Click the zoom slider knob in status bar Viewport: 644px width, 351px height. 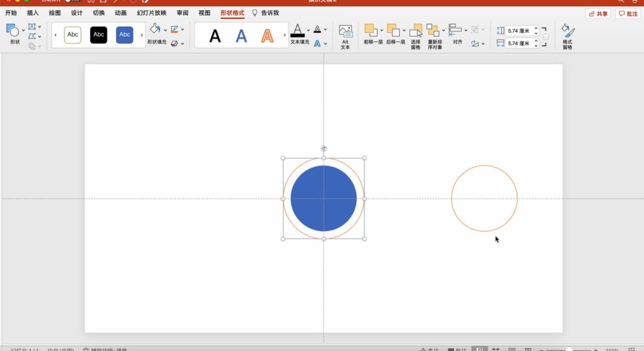pos(569,349)
